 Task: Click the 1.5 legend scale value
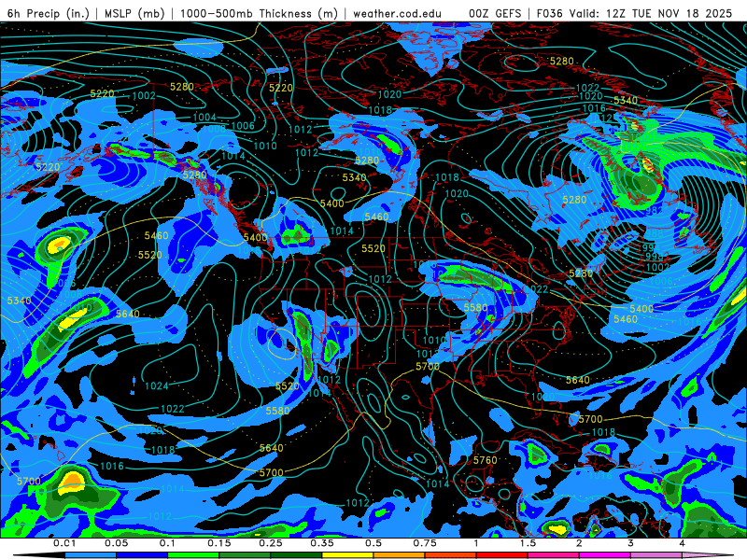[x=528, y=543]
